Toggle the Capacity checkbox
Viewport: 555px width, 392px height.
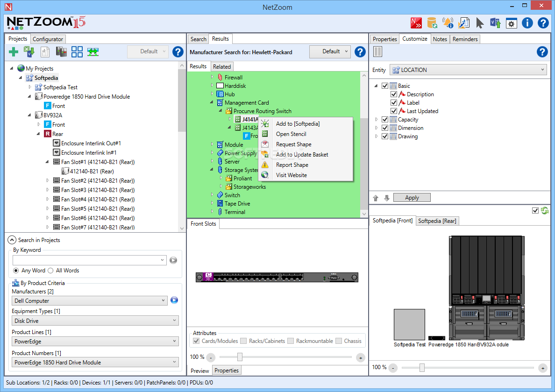tap(385, 120)
